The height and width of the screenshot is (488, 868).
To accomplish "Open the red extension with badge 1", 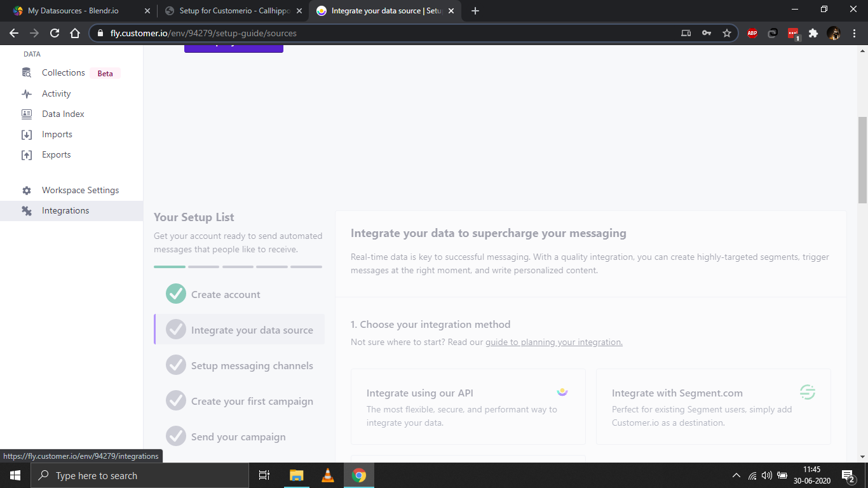I will click(793, 34).
